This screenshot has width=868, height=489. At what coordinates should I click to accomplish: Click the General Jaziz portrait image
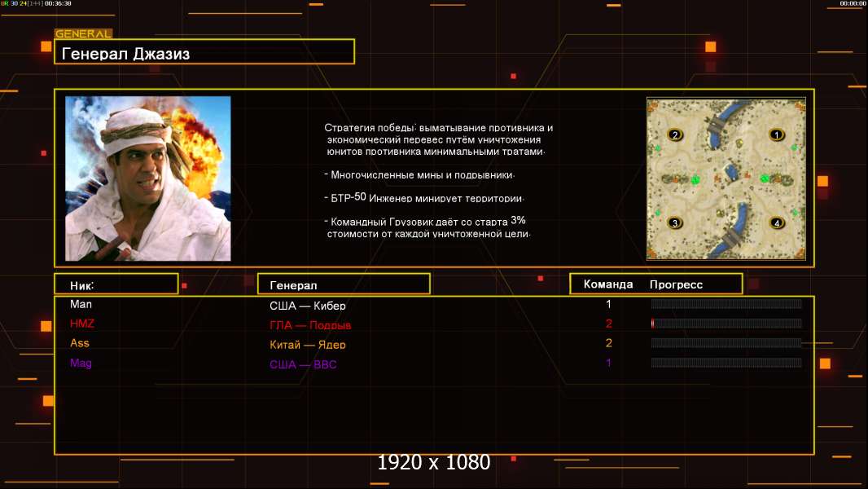[x=148, y=178]
